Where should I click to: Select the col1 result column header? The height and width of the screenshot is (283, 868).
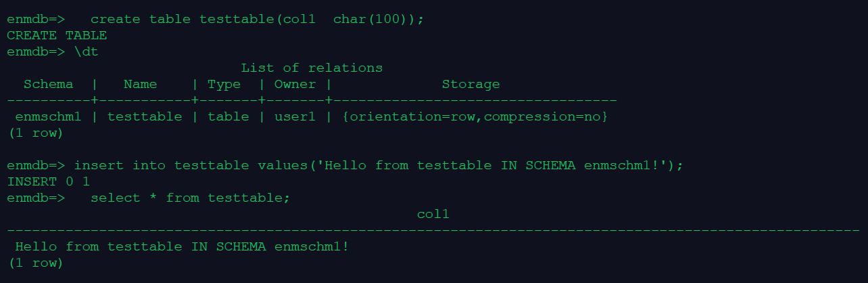point(433,214)
